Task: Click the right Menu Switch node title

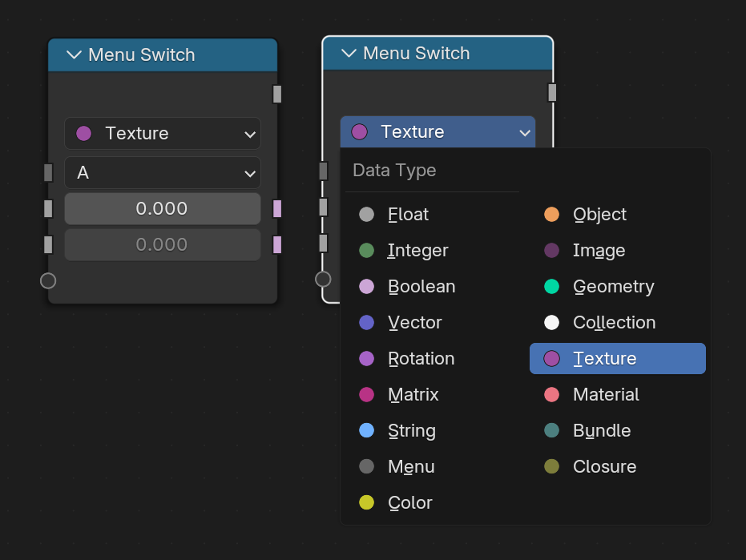Action: (417, 54)
